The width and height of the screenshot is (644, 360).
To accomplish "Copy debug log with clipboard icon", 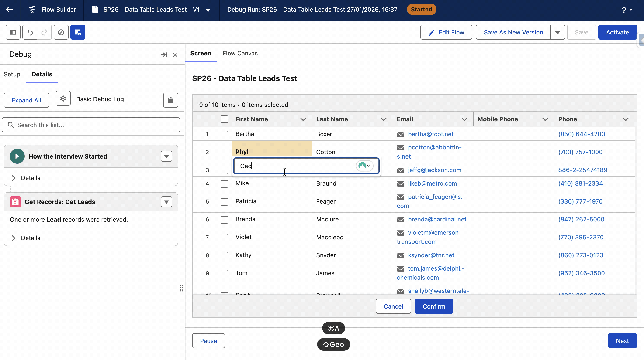I will point(170,100).
